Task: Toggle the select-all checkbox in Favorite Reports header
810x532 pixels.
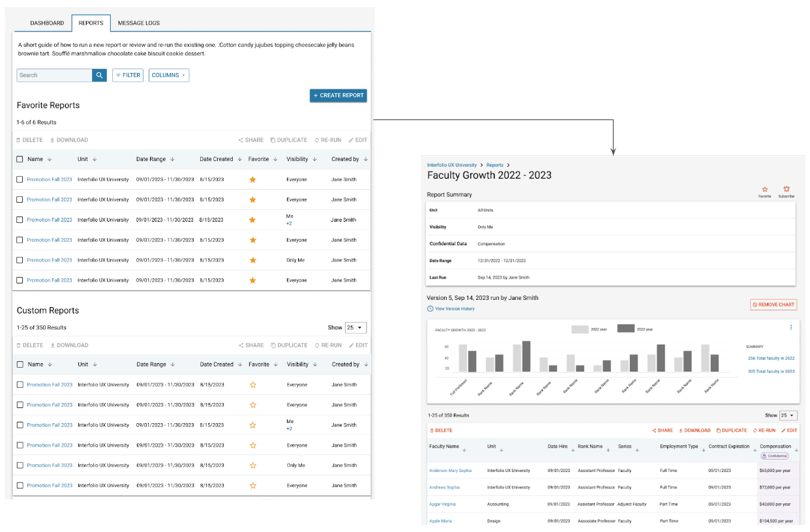Action: (20, 159)
